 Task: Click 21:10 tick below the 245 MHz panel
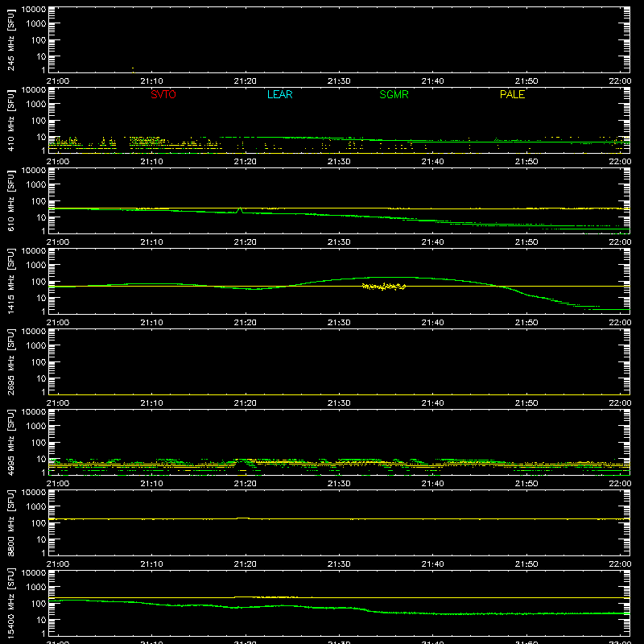click(x=151, y=81)
